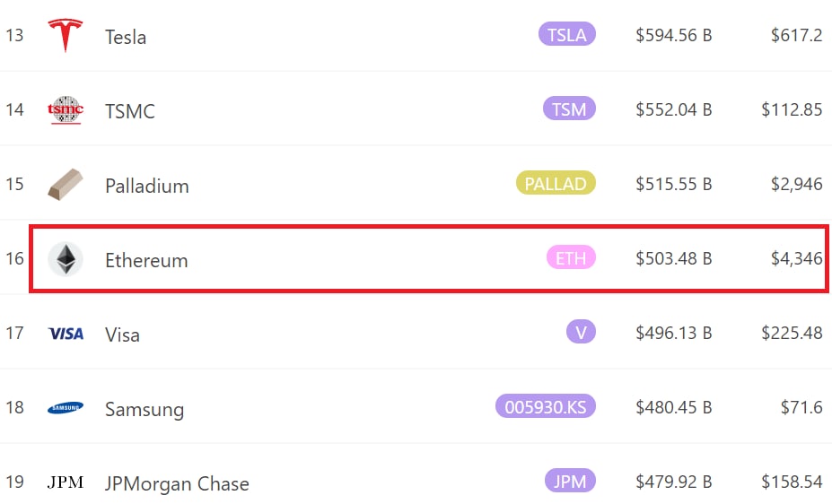The width and height of the screenshot is (832, 504).
Task: Open the TSMC logo icon
Action: click(x=66, y=109)
